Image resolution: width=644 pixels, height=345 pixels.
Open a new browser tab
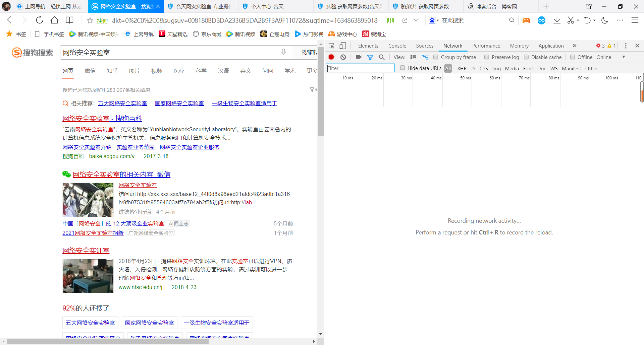pyautogui.click(x=546, y=6)
